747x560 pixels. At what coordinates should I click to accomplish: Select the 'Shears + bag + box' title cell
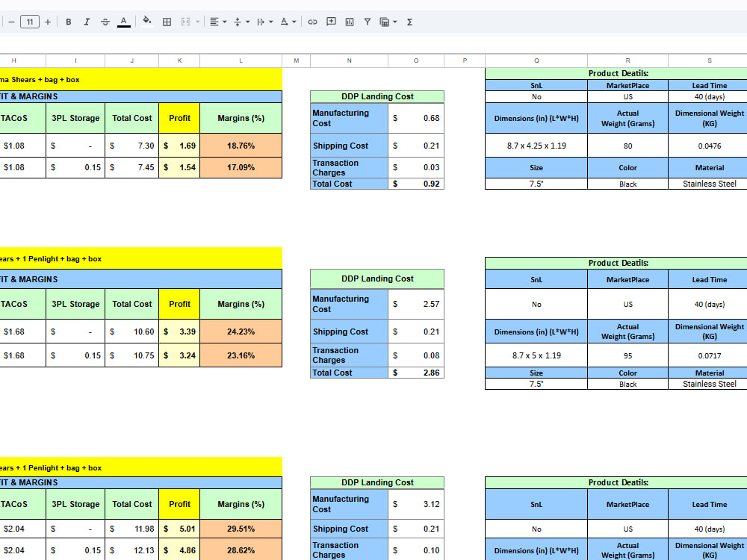141,80
